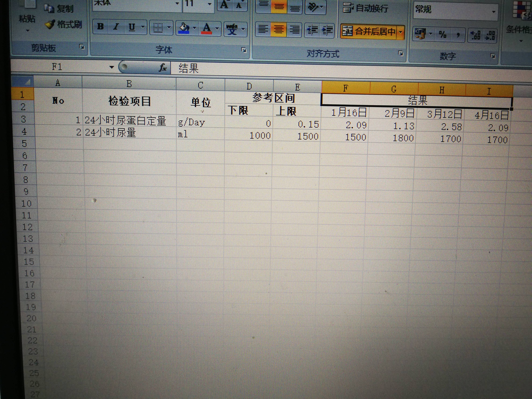
Task: Open the 合并后居中 merge dropdown arrow
Action: [x=401, y=32]
